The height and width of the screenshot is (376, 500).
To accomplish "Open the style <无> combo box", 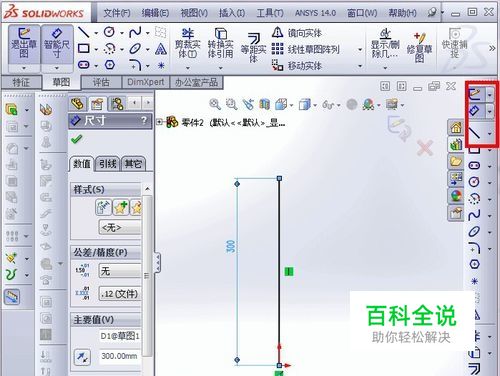I will point(120,228).
